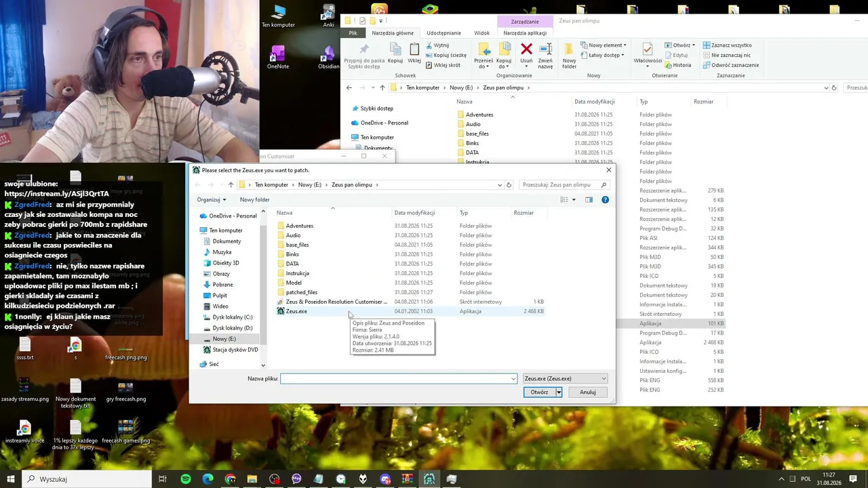Click Wklej skrót in Explorer ribbon
Image resolution: width=868 pixels, height=488 pixels.
442,65
